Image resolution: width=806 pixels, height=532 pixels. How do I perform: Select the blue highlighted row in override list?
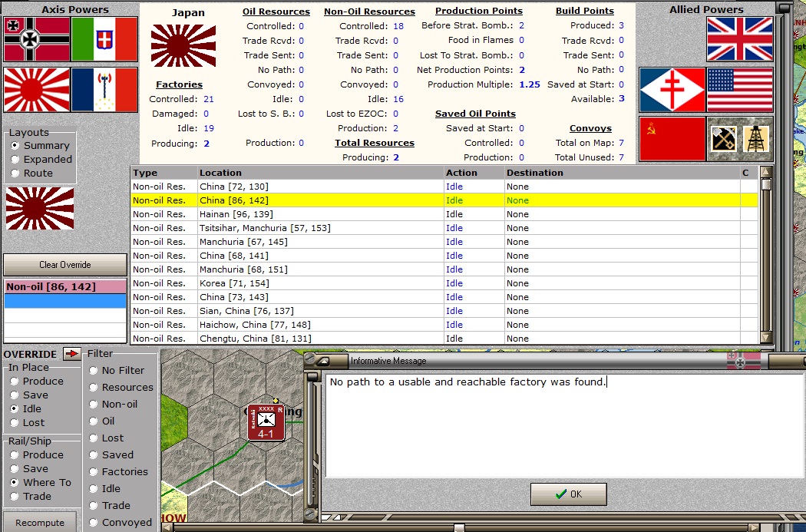click(x=65, y=301)
